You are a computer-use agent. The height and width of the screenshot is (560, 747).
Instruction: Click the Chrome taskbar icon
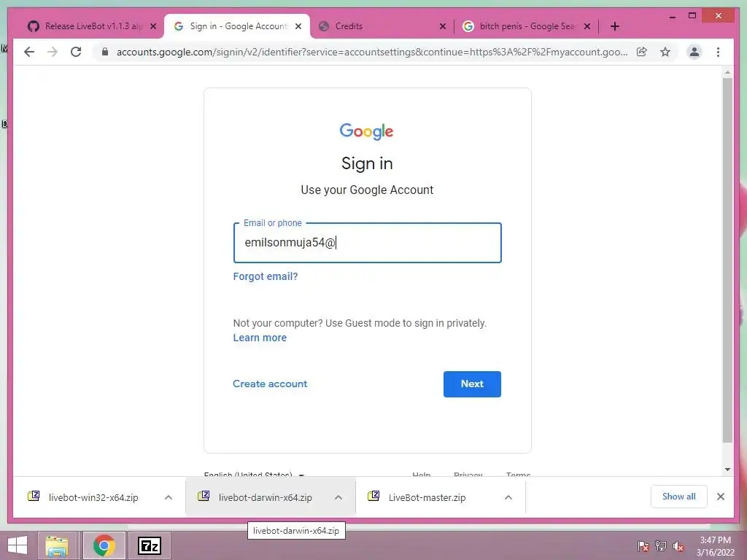pyautogui.click(x=104, y=545)
